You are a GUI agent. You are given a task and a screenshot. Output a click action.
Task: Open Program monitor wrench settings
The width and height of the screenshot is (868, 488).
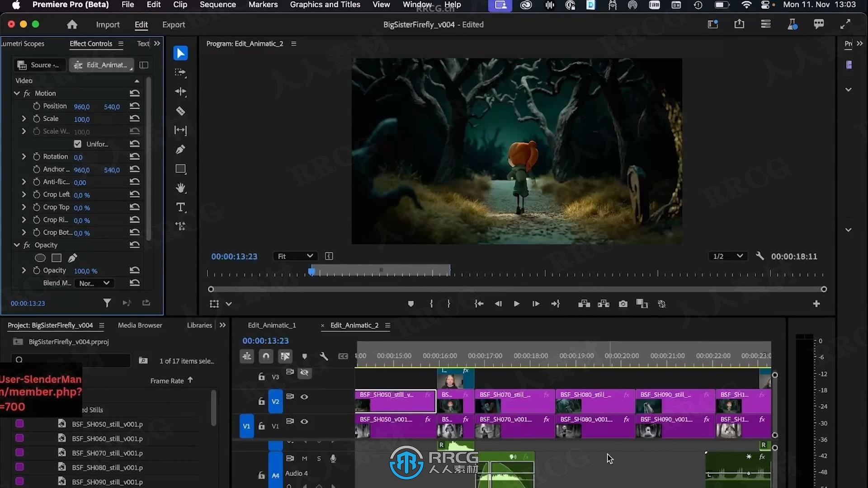(760, 256)
